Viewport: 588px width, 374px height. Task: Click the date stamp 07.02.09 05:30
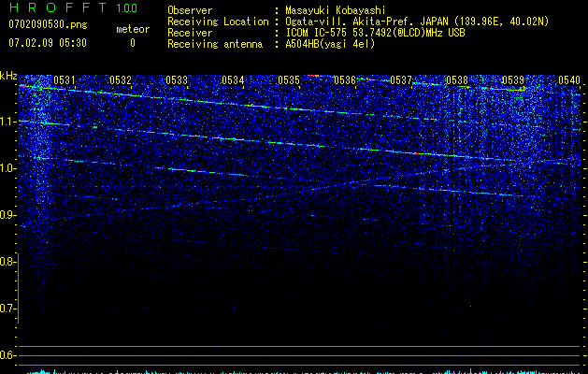(48, 43)
